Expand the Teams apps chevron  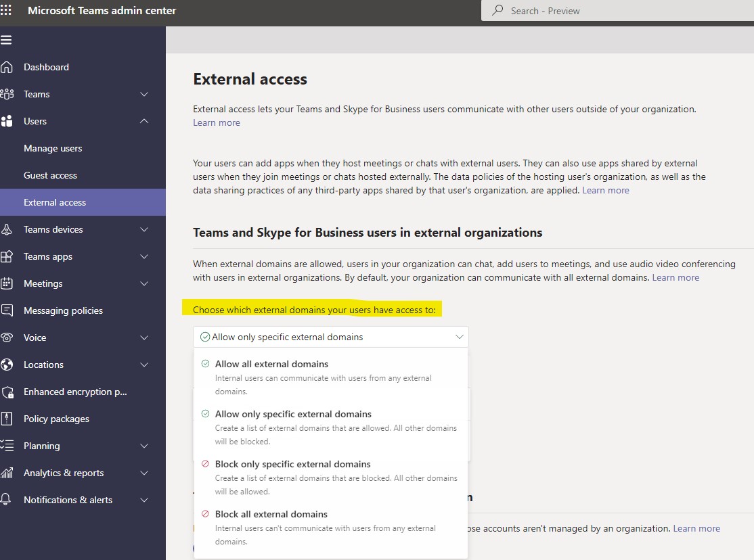pos(143,257)
